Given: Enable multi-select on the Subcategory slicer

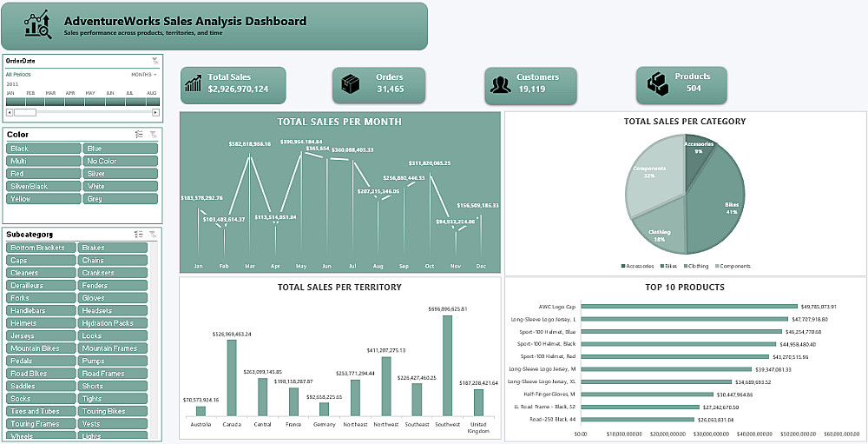Looking at the screenshot, I should 139,235.
